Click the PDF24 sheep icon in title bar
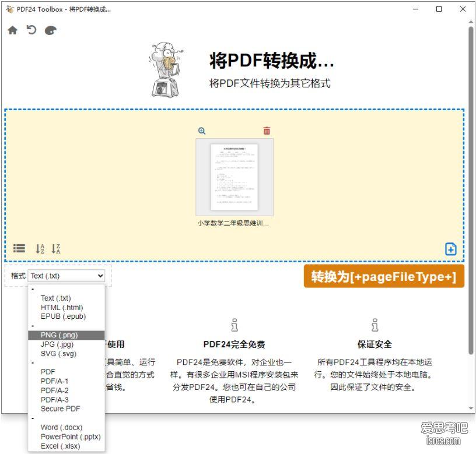Image resolution: width=476 pixels, height=454 pixels. click(x=10, y=9)
